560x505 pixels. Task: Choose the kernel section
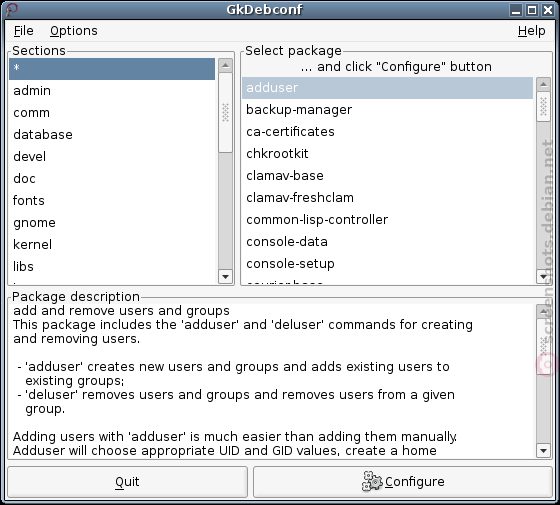[112, 245]
